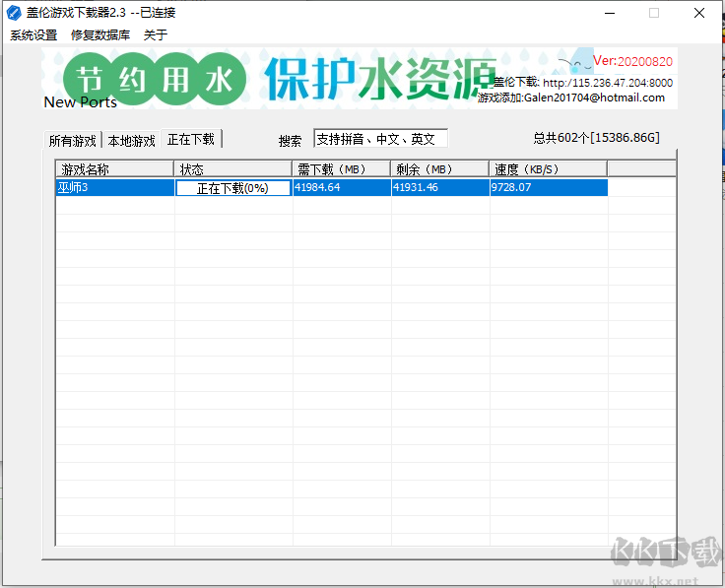This screenshot has width=725, height=588.
Task: Open the 关于 menu
Action: pos(156,34)
